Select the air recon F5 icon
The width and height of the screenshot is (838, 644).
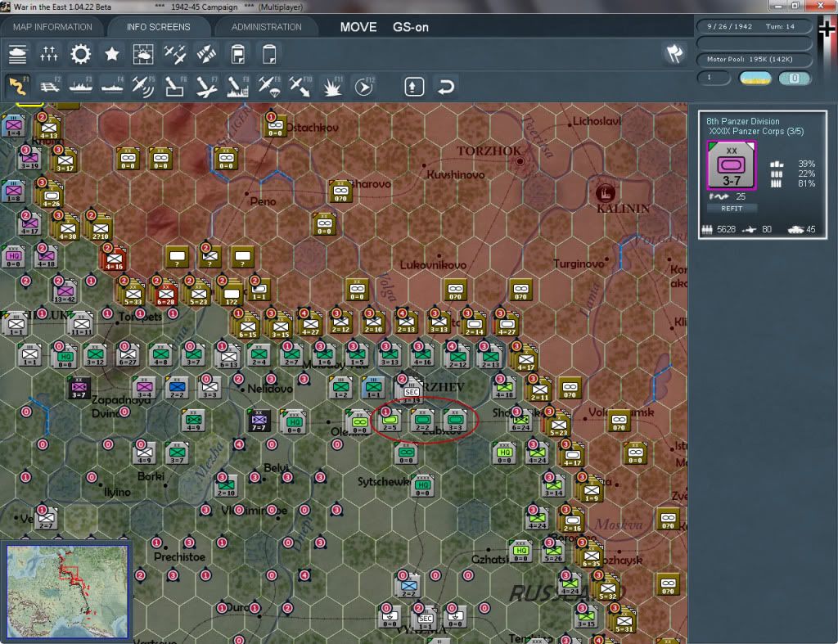143,86
